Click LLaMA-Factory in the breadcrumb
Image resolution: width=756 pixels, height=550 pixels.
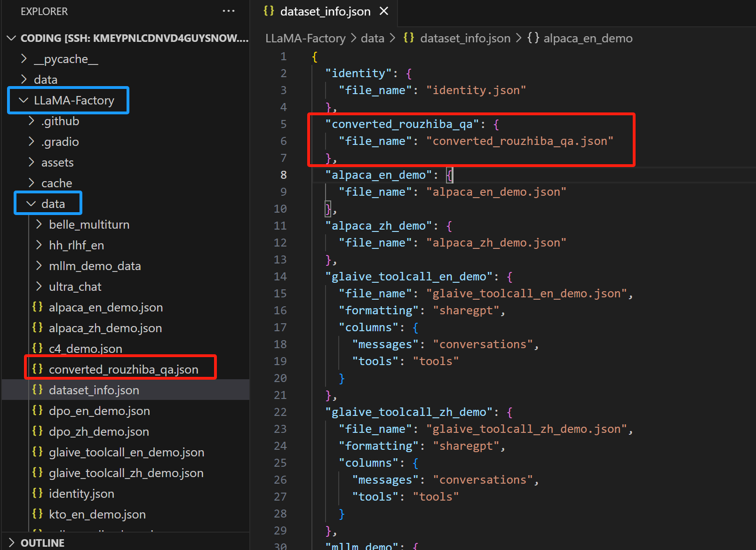pyautogui.click(x=305, y=38)
